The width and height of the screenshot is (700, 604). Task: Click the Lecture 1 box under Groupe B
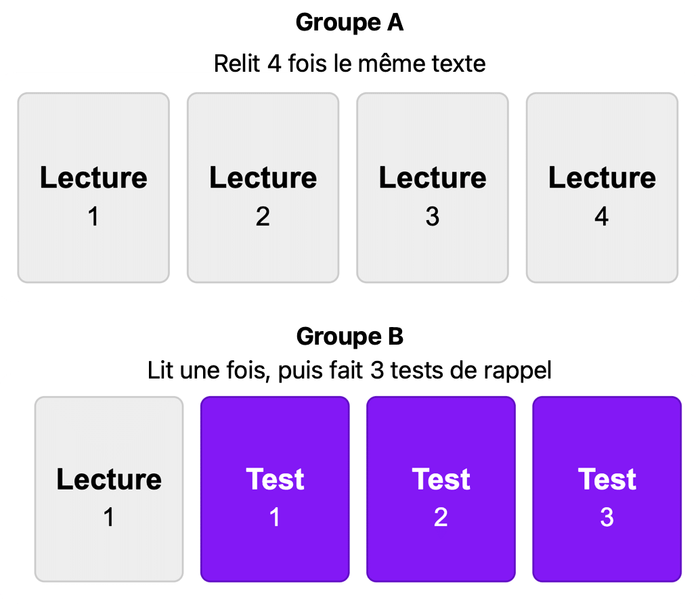(x=109, y=489)
